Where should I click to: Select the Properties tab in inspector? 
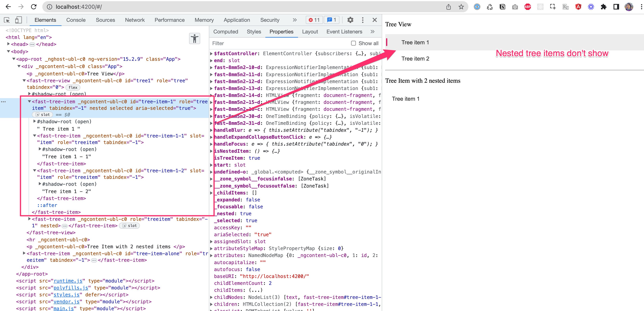tap(281, 31)
